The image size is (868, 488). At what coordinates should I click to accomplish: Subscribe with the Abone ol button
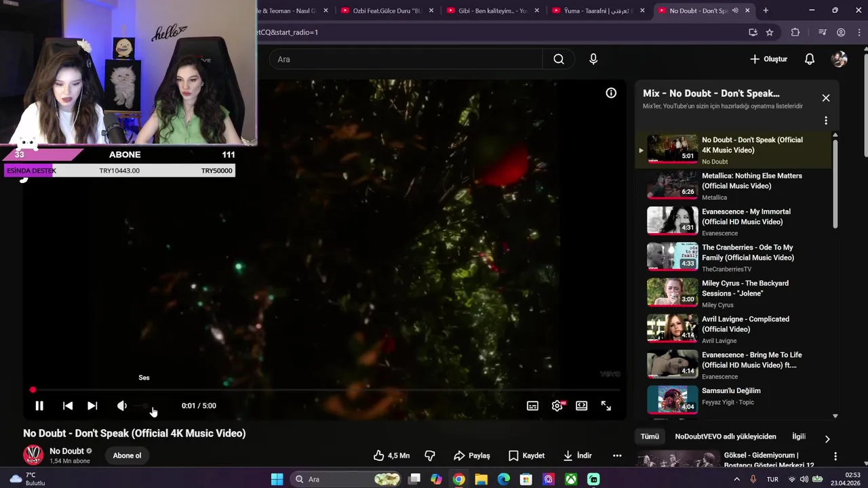point(127,455)
